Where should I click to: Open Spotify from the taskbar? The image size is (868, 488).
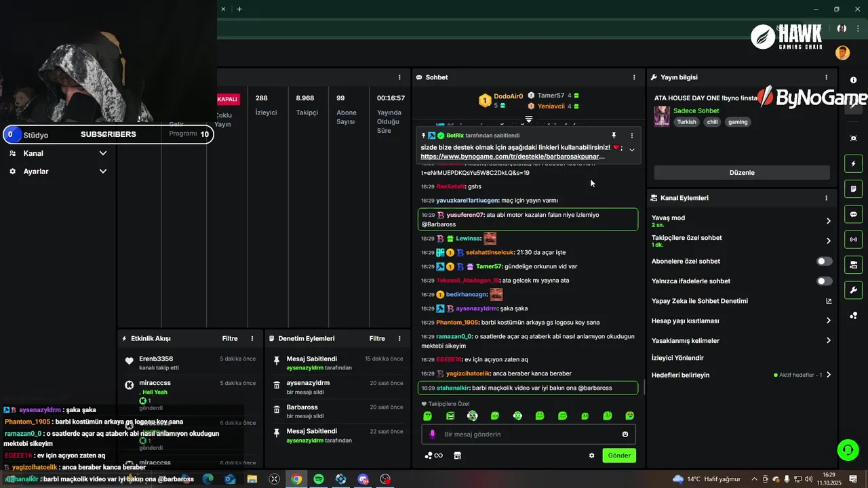point(319,479)
